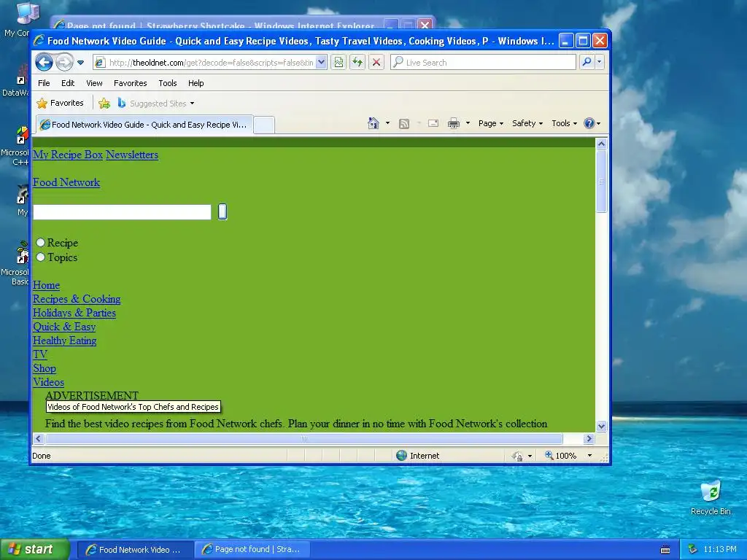The height and width of the screenshot is (560, 747).
Task: Open the Tools menu in menu bar
Action: click(x=168, y=83)
